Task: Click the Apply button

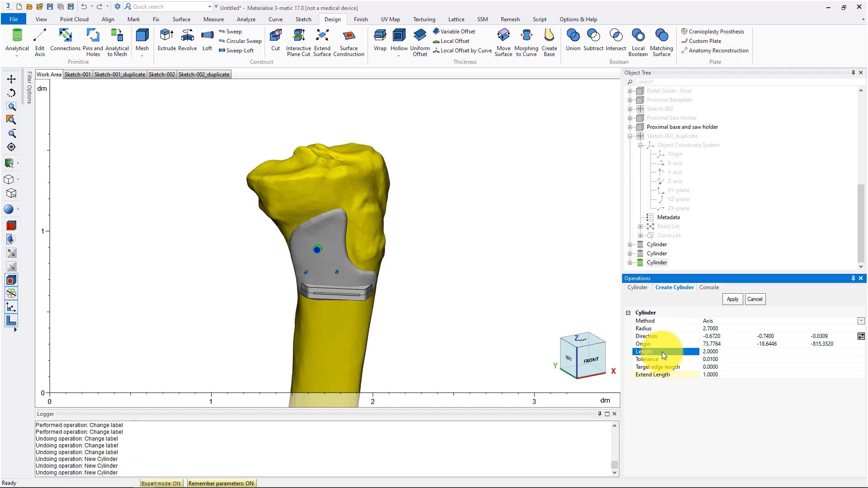Action: [732, 299]
